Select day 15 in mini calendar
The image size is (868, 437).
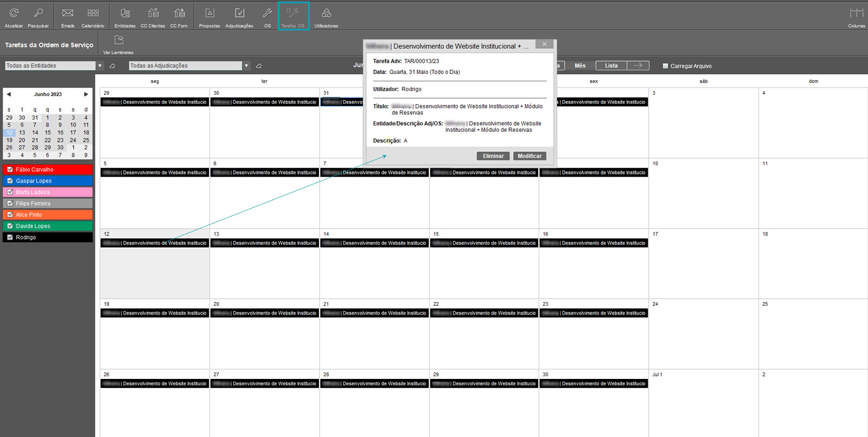[48, 132]
